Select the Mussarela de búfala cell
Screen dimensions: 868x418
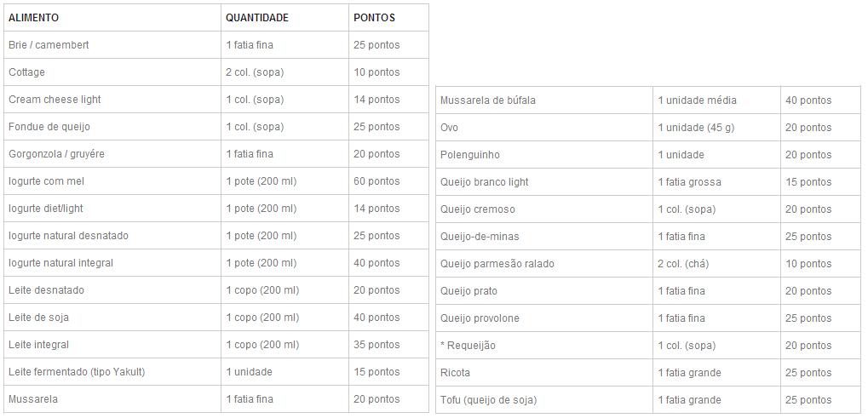pos(488,100)
